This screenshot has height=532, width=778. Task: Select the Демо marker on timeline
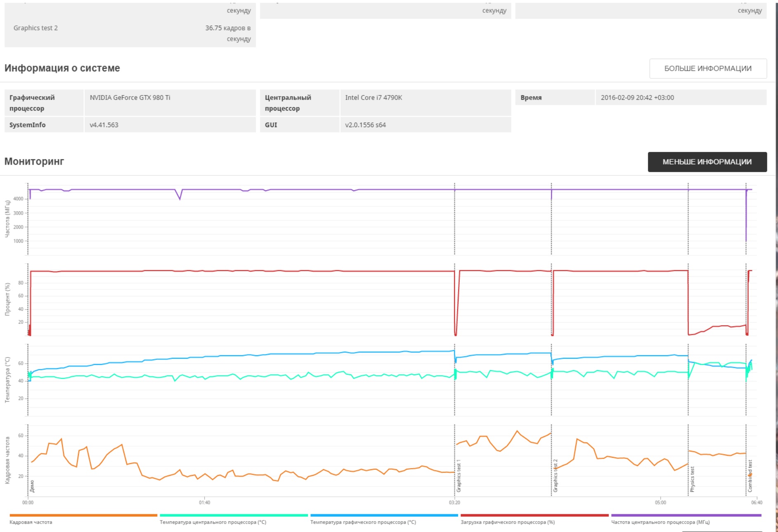32,486
